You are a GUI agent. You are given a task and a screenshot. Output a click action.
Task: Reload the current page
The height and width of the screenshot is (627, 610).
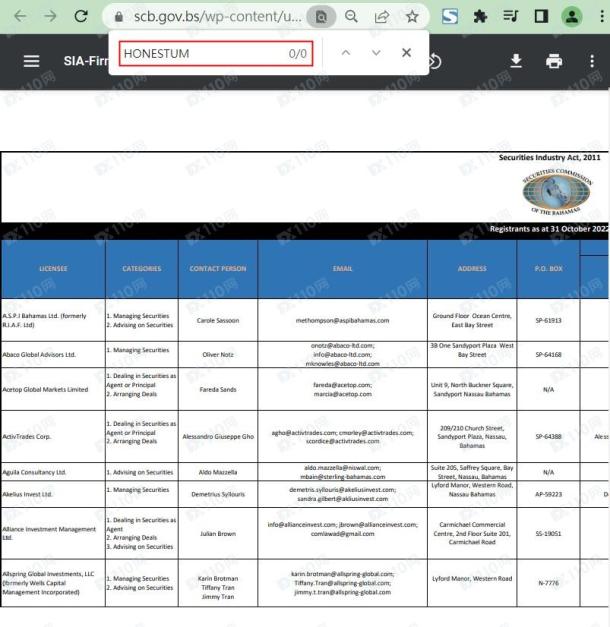tap(81, 16)
